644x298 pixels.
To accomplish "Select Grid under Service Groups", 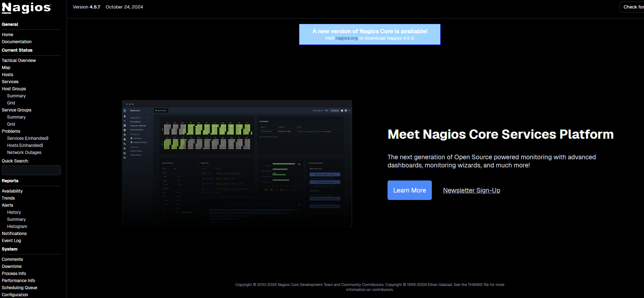I will tap(11, 124).
